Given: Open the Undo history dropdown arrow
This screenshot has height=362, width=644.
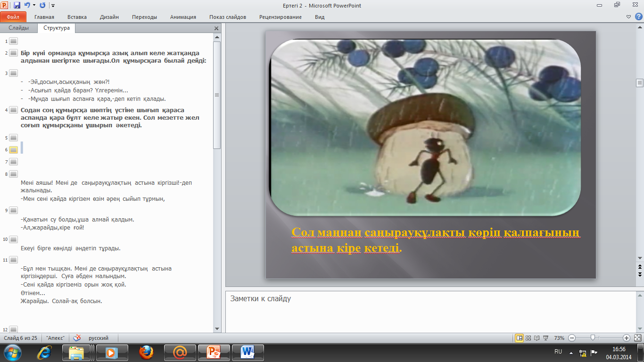Looking at the screenshot, I should (34, 5).
